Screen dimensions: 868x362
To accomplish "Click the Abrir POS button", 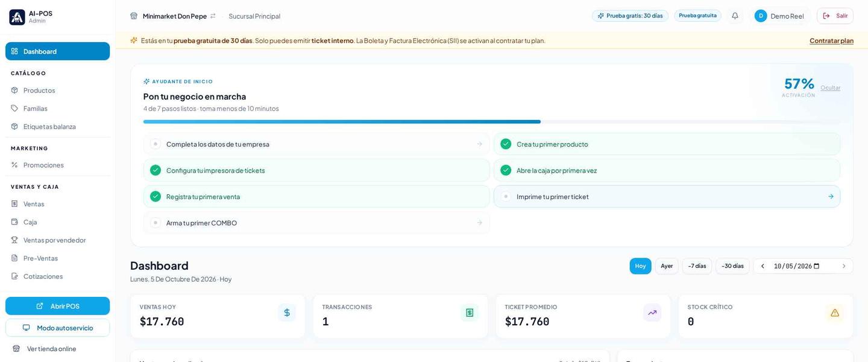I will (57, 306).
